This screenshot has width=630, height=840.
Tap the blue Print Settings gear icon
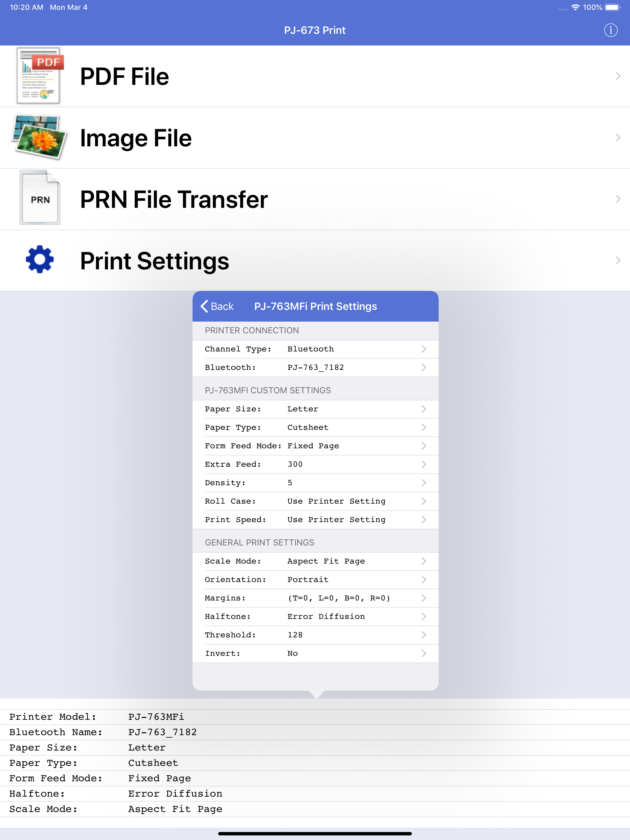pos(39,260)
